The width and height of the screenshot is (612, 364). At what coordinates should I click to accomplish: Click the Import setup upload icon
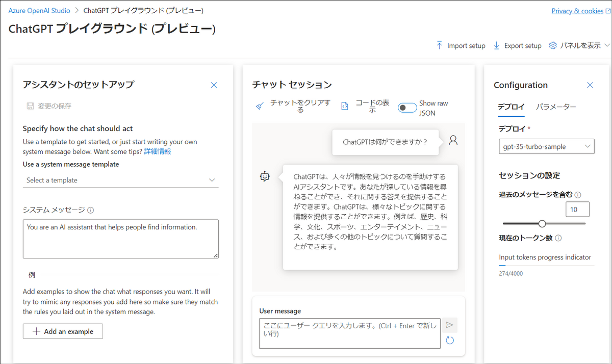[439, 45]
